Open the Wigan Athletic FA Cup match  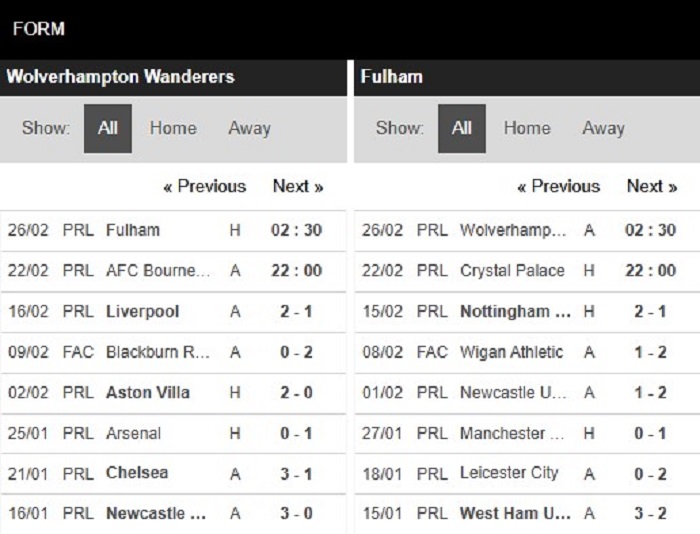click(x=527, y=352)
